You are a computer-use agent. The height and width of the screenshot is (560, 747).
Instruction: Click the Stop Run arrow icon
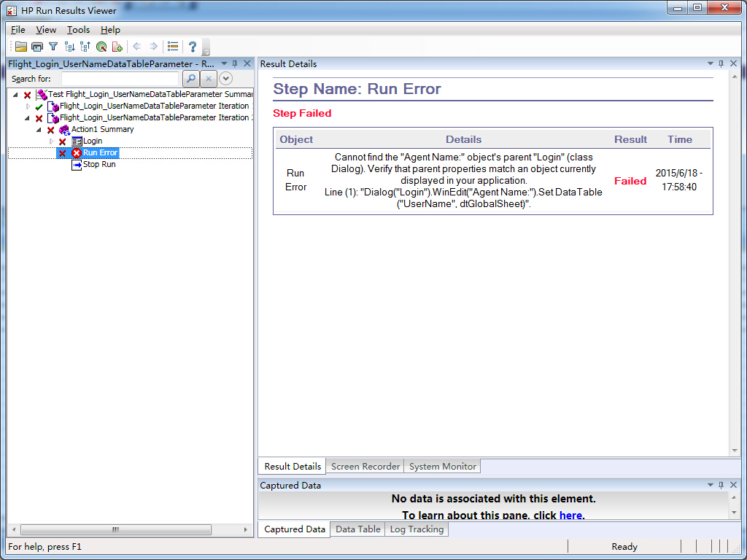coord(77,165)
